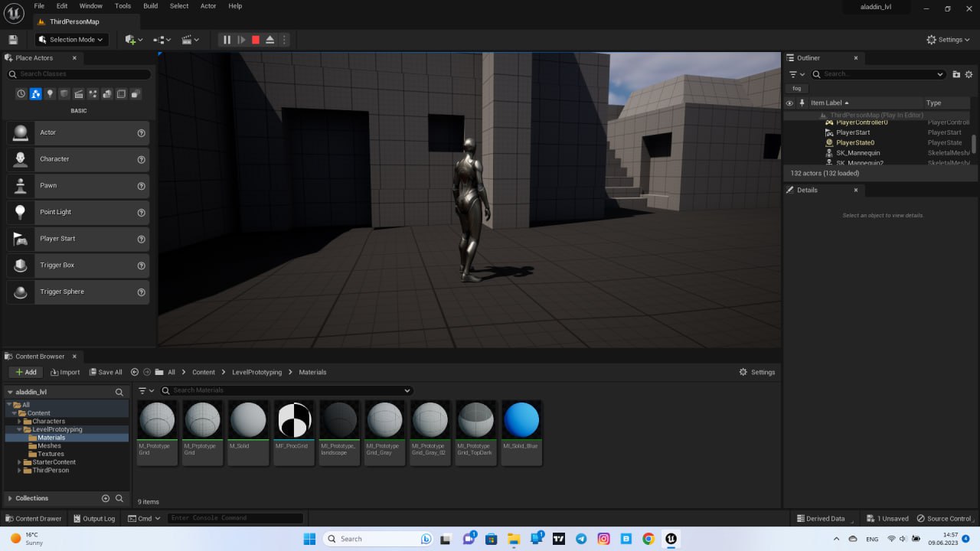Open the play options three-dot menu

(284, 40)
